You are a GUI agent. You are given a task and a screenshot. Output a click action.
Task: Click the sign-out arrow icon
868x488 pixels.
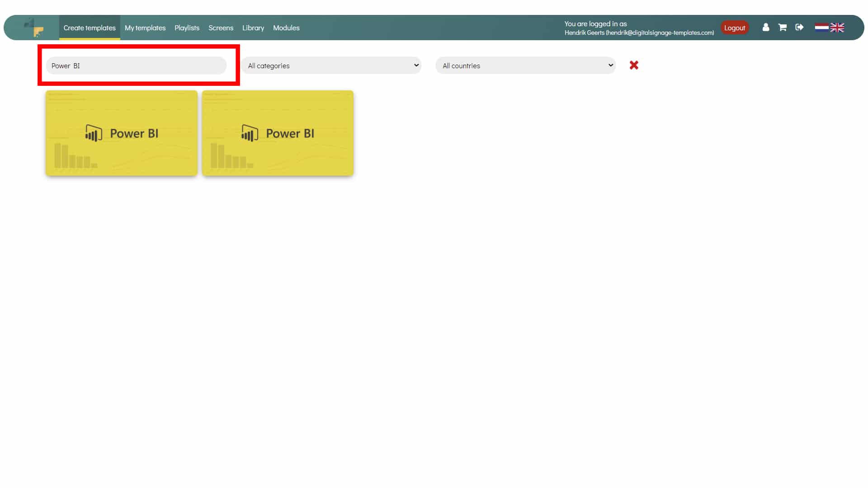(x=799, y=28)
